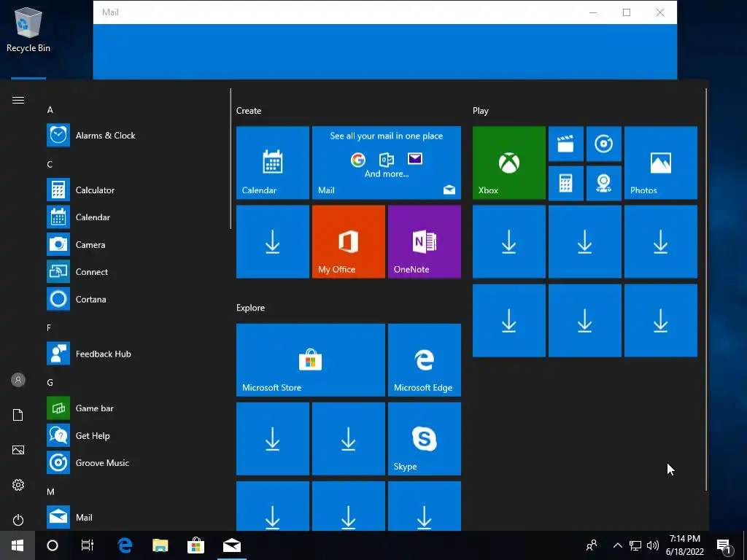This screenshot has width=747, height=560.
Task: Open the small Calculator tile
Action: click(565, 183)
